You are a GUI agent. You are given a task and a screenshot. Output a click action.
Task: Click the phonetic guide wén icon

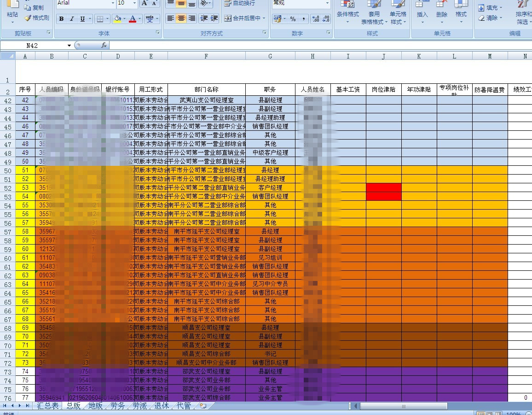[x=149, y=19]
